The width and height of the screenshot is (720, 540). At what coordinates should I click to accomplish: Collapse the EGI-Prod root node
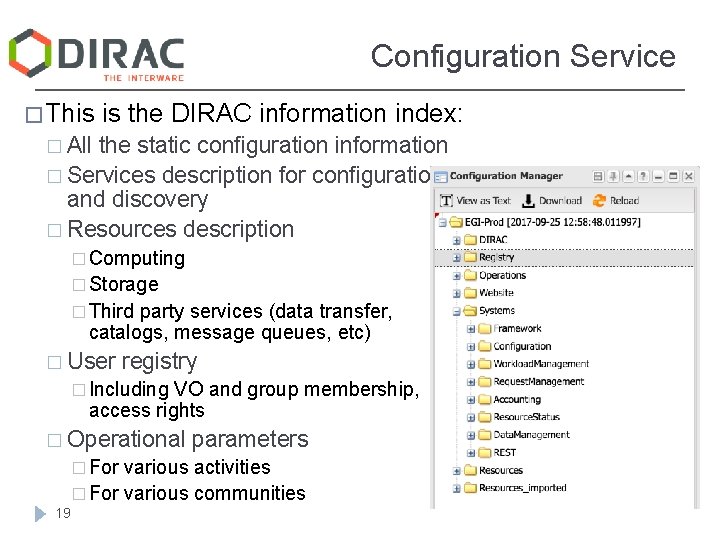coord(443,223)
